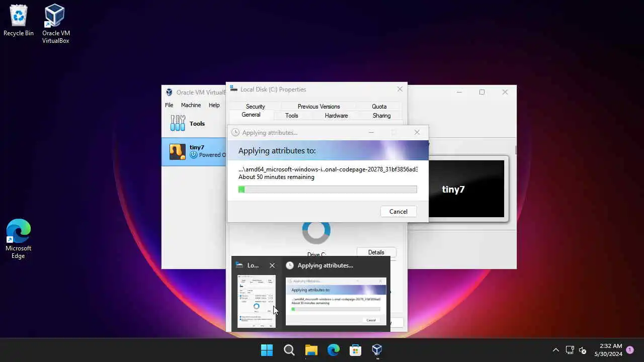The image size is (644, 362).
Task: Click the muted volume tray icon
Action: coord(583,350)
